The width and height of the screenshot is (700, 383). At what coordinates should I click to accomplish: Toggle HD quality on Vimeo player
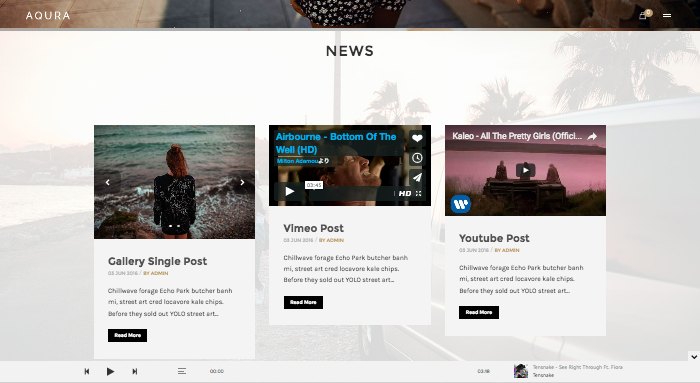(x=405, y=193)
